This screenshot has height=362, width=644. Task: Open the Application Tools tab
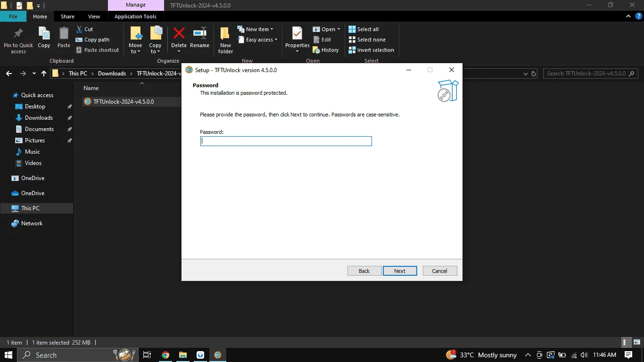click(135, 16)
